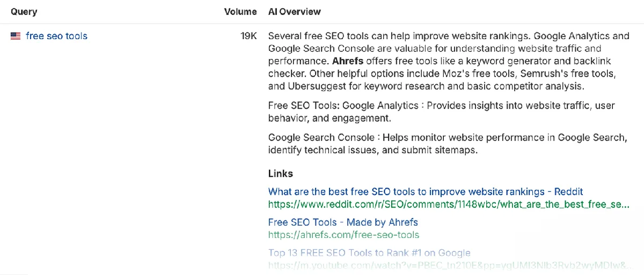Sort by the Volume column header
Screen dimensions: 644x275
coord(240,11)
